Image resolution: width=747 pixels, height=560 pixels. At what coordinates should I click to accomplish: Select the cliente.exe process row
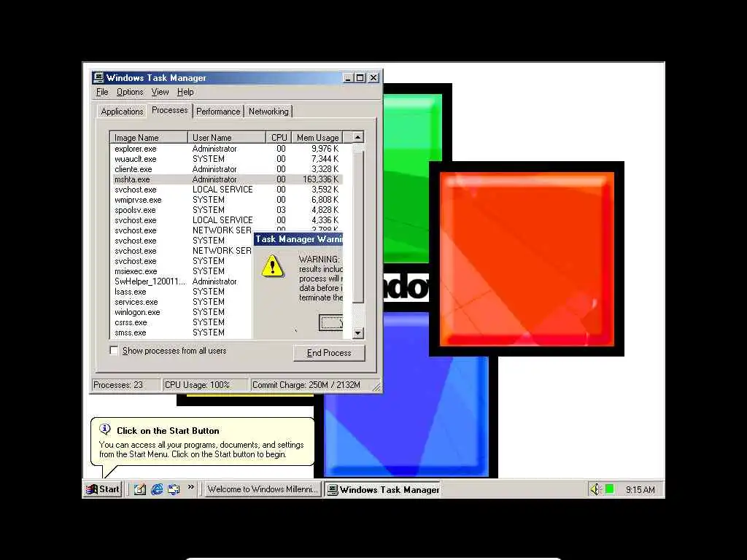pyautogui.click(x=226, y=169)
